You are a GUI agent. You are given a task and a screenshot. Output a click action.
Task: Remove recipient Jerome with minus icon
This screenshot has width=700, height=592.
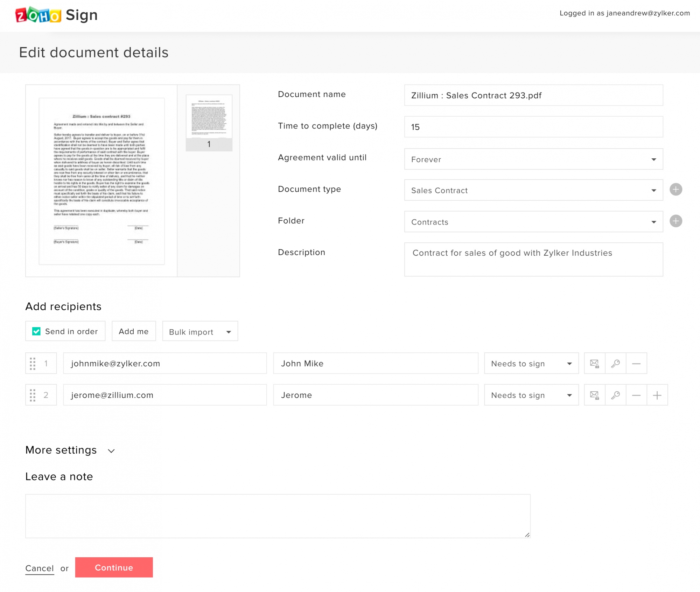636,395
